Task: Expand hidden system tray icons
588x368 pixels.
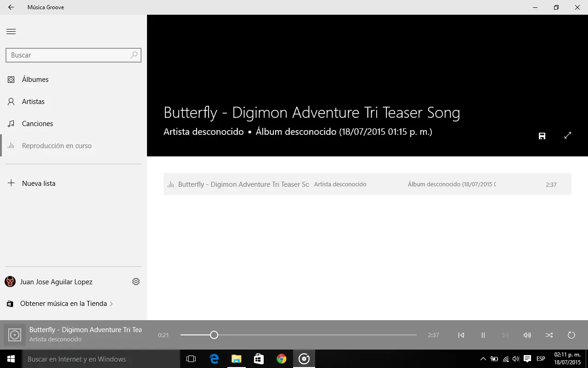Action: [x=483, y=359]
